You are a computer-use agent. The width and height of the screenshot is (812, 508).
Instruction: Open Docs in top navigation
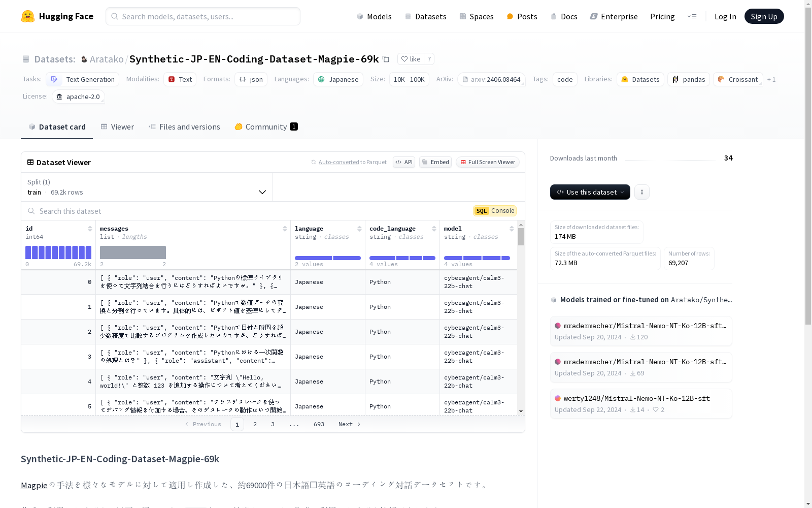564,16
